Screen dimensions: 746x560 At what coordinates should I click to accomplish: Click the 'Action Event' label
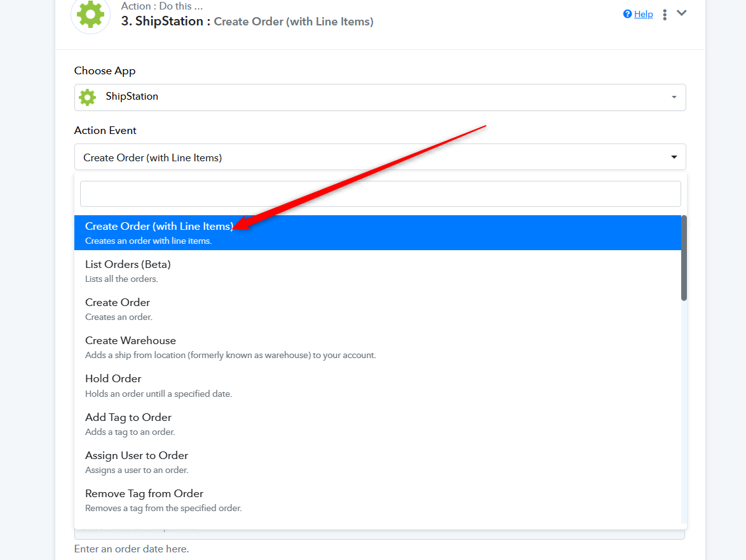(105, 130)
